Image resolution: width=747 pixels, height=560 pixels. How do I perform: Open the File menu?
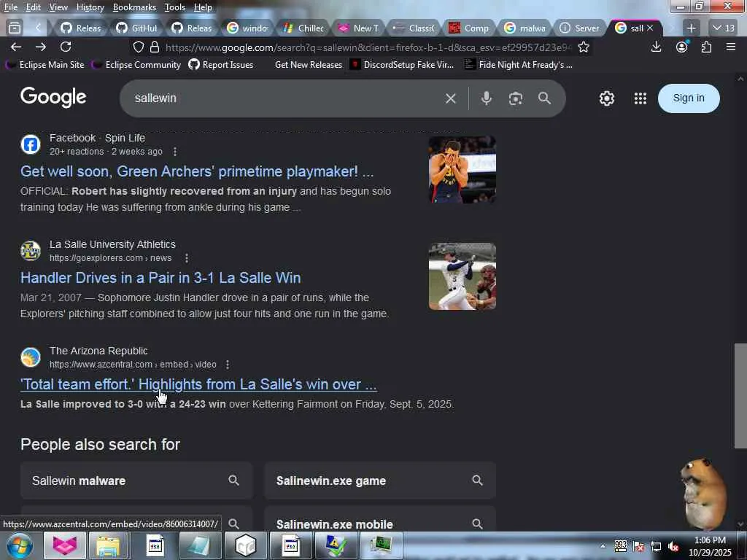10,7
